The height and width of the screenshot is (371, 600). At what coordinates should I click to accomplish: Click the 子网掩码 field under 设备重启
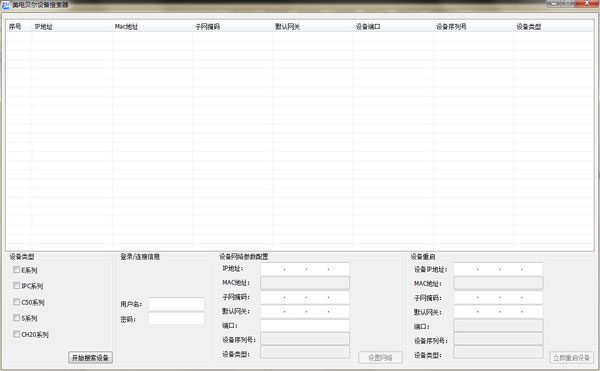pyautogui.click(x=498, y=298)
